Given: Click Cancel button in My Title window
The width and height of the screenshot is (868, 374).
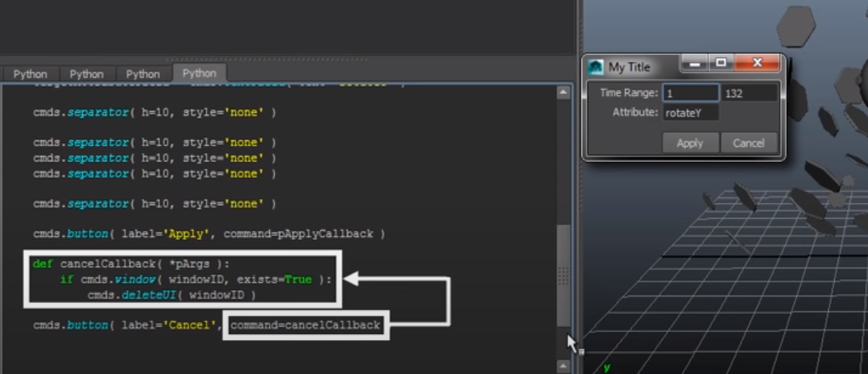Looking at the screenshot, I should (x=748, y=143).
